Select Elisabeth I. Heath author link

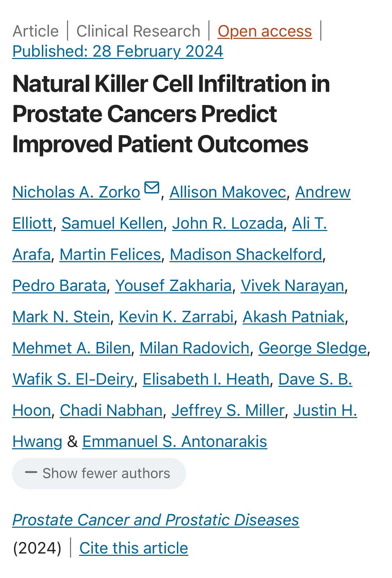[x=206, y=379]
